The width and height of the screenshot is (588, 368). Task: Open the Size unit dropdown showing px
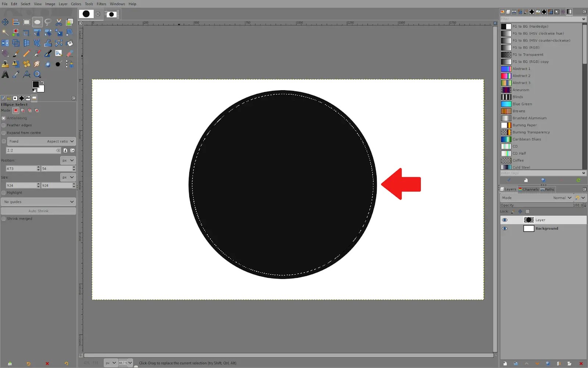[68, 177]
